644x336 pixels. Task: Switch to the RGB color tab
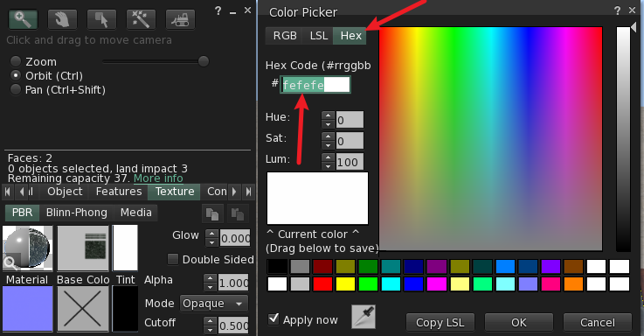pos(285,36)
